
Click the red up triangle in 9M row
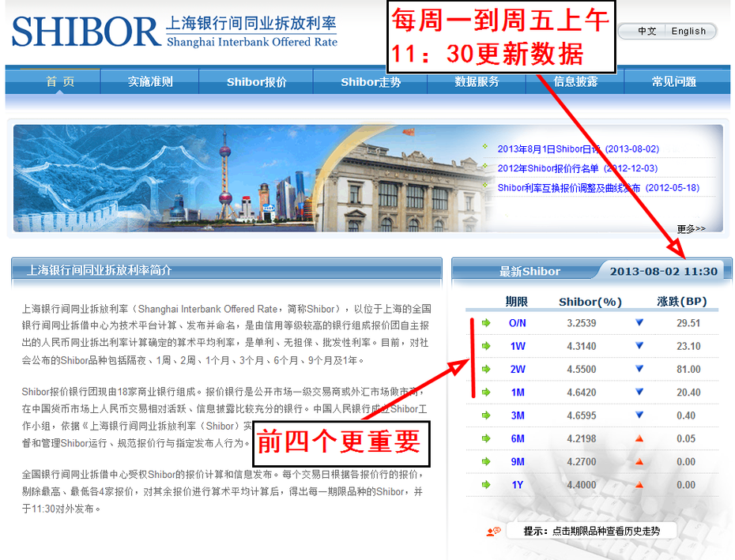[x=639, y=461]
